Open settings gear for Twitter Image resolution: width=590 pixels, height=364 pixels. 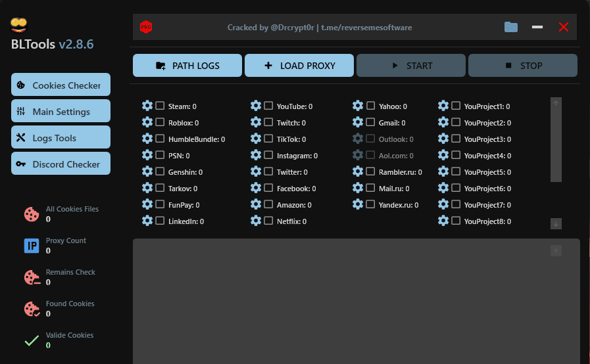256,171
